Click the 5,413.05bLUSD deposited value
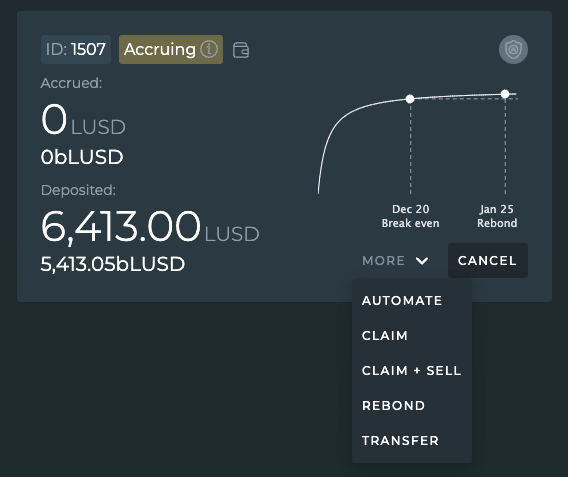This screenshot has width=568, height=477. click(x=113, y=264)
